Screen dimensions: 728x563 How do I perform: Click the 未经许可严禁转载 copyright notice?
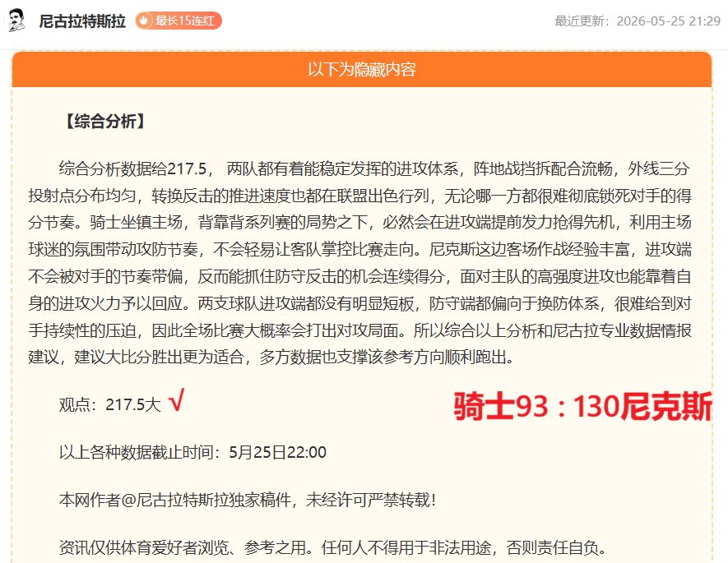[370, 500]
